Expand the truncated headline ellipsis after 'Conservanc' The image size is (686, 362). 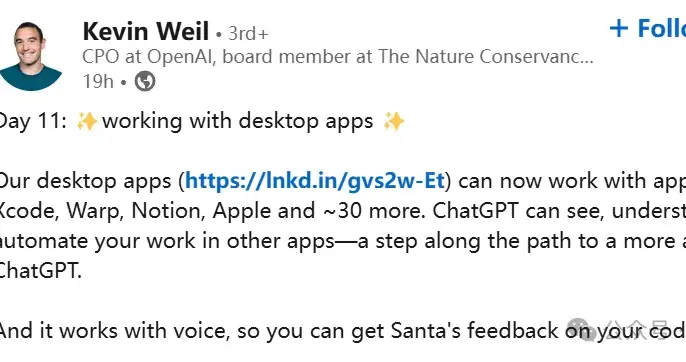click(x=587, y=57)
